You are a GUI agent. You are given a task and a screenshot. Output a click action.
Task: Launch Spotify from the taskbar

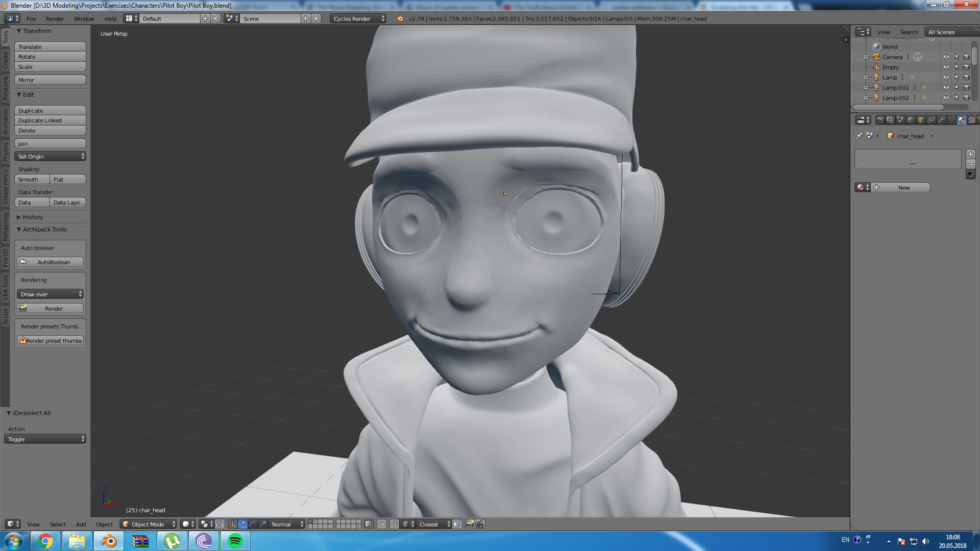[235, 541]
